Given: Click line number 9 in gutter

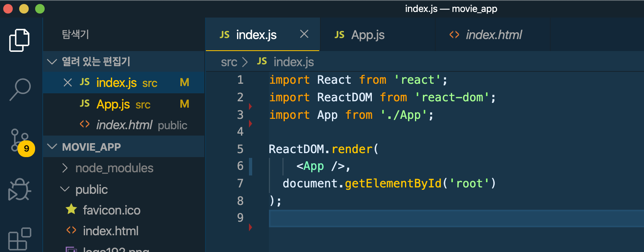Looking at the screenshot, I should coord(240,217).
